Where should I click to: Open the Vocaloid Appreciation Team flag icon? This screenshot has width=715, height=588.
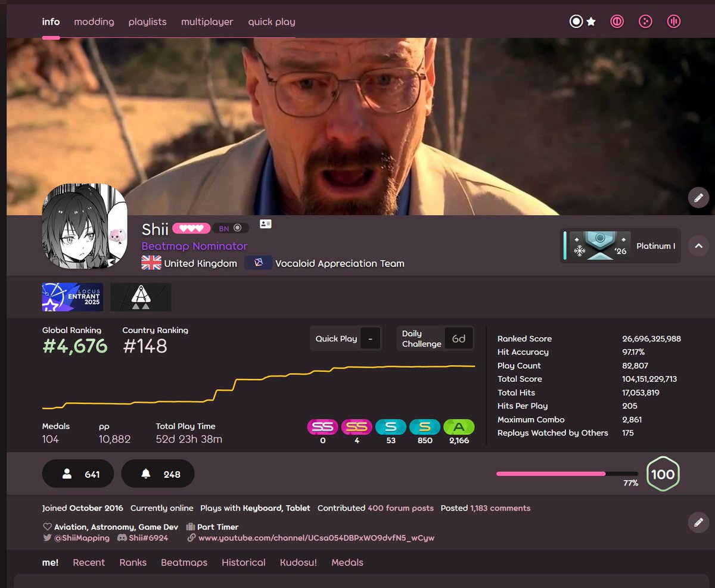[258, 263]
